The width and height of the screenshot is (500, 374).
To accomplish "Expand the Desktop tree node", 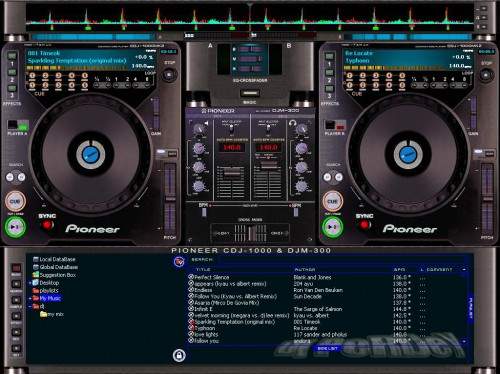I will [30, 283].
